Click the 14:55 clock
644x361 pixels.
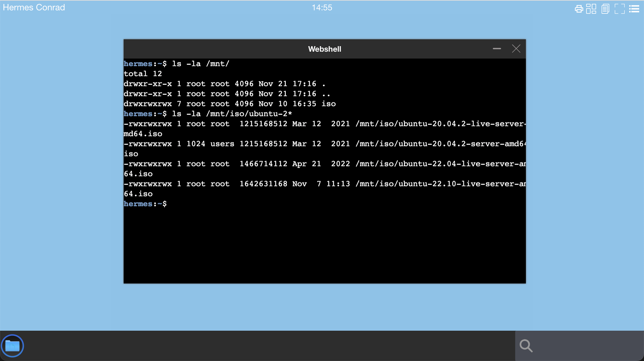coord(322,8)
